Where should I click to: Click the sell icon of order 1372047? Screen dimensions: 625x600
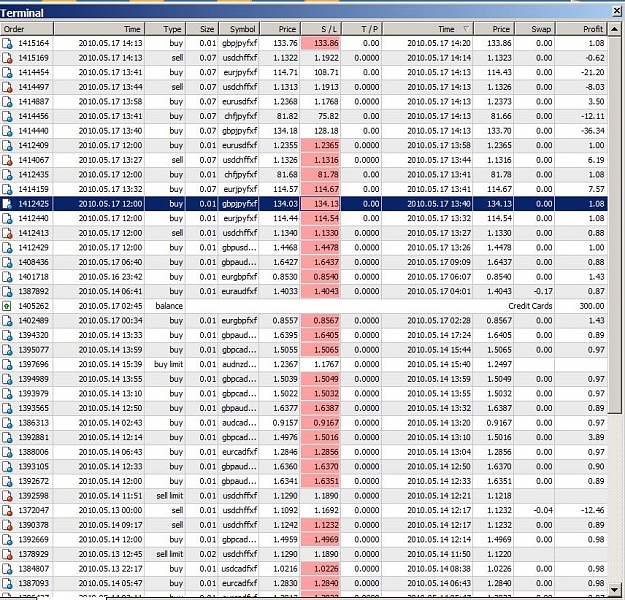click(x=7, y=510)
